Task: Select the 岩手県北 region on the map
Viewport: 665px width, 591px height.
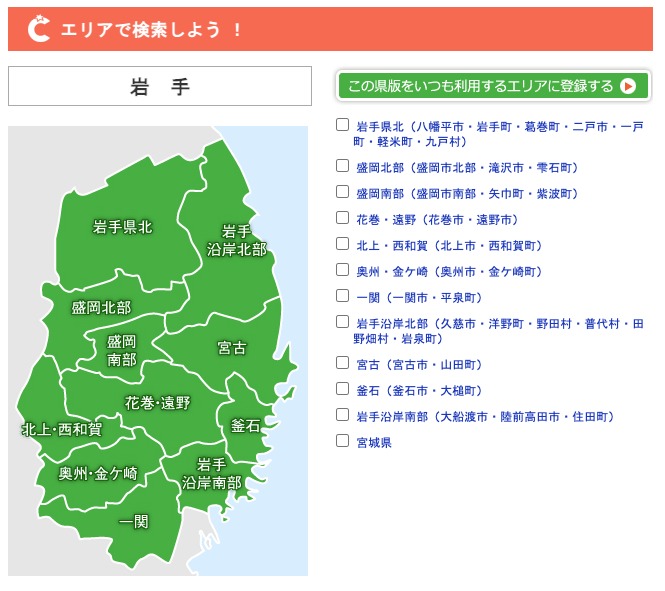Action: click(x=122, y=227)
